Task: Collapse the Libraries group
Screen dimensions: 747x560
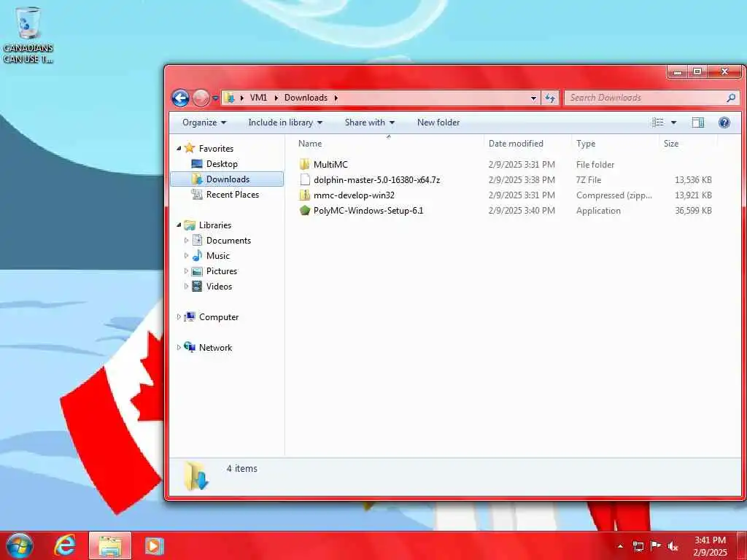Action: point(179,225)
